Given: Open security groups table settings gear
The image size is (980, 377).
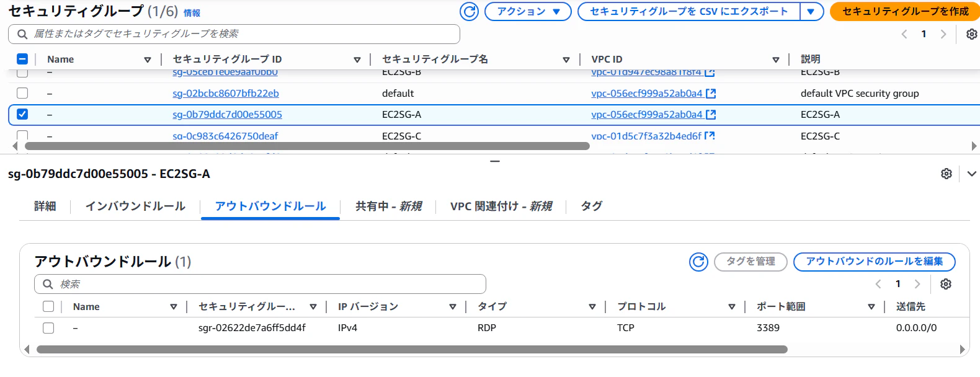Looking at the screenshot, I should point(971,34).
